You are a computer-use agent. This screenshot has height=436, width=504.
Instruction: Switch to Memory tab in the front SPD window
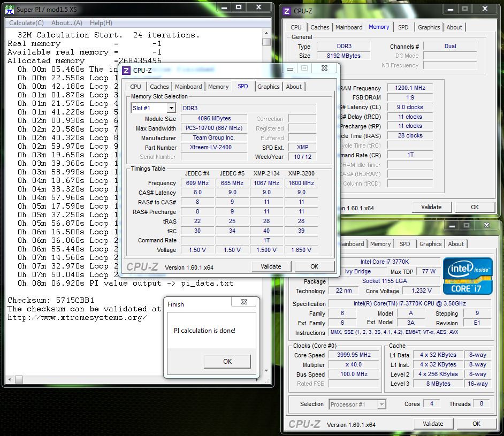click(218, 87)
